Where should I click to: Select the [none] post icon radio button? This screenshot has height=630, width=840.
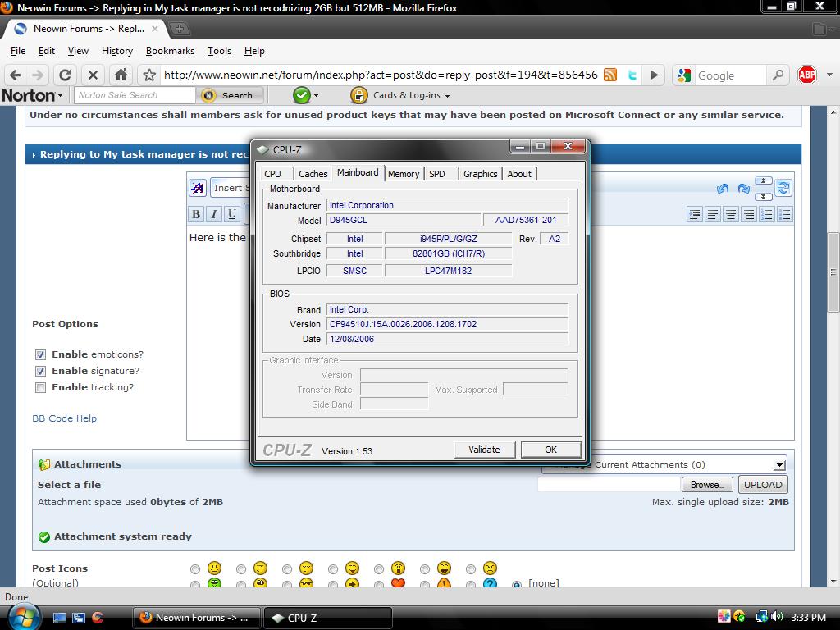(x=517, y=584)
